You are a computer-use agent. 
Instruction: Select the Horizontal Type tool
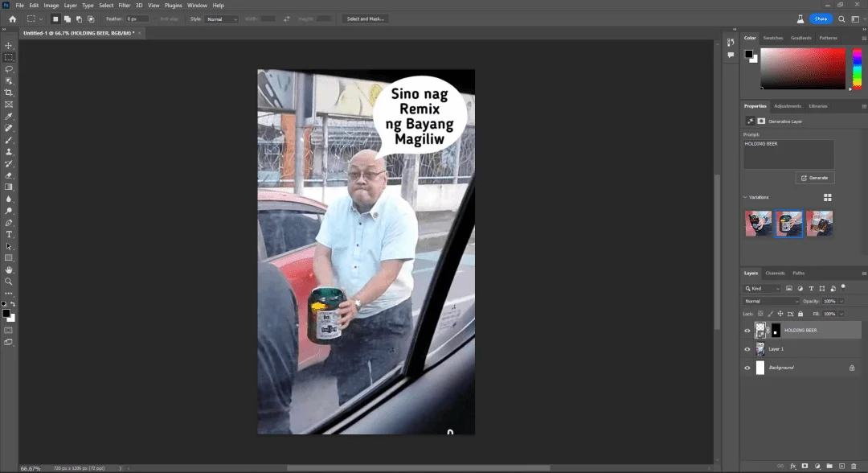[9, 234]
